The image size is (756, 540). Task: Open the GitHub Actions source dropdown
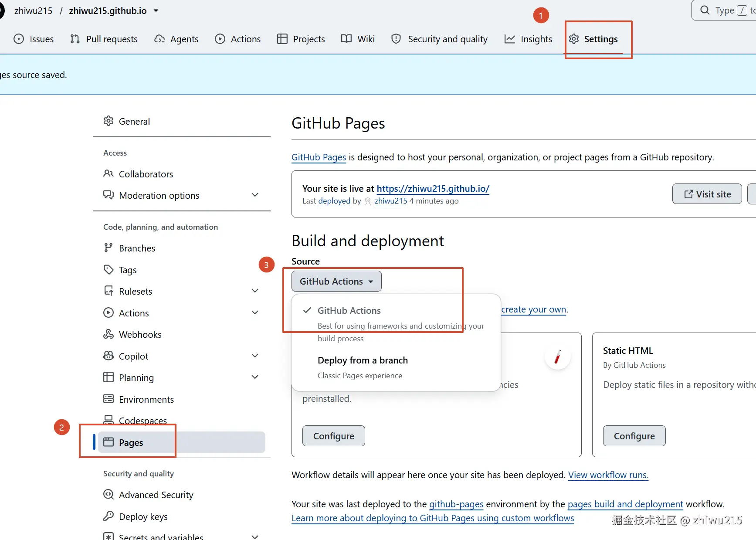point(336,281)
